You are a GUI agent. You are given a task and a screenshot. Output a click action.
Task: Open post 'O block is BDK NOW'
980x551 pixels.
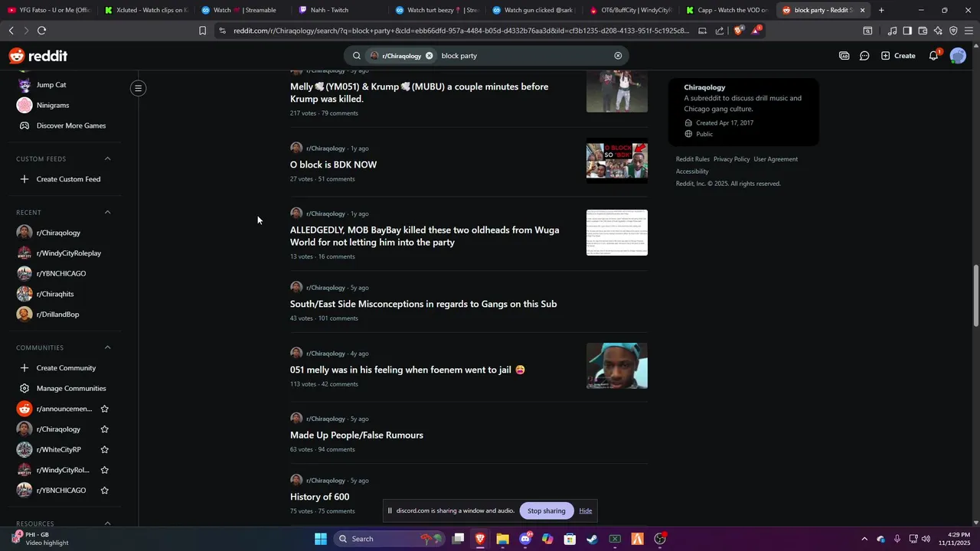pyautogui.click(x=333, y=165)
